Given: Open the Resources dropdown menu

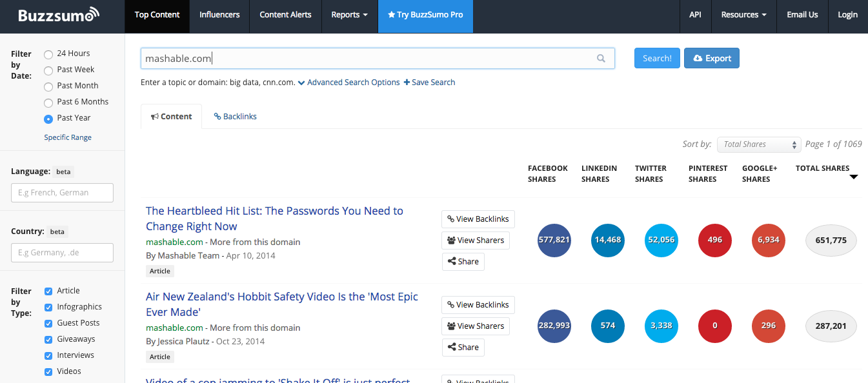Looking at the screenshot, I should (744, 15).
